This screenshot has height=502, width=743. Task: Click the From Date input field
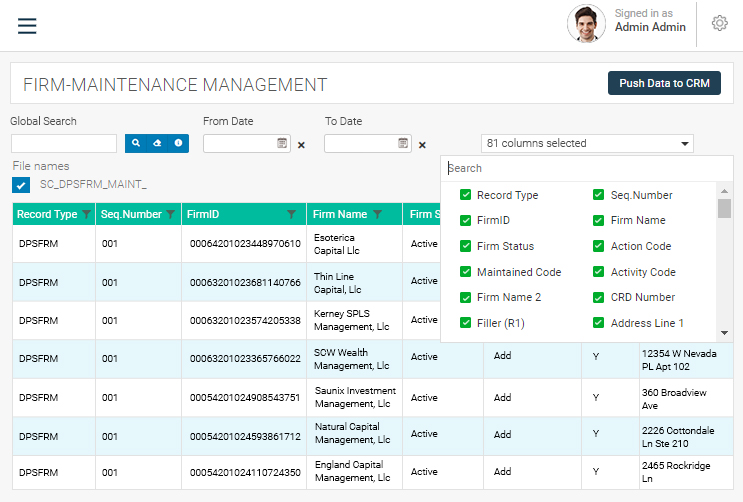click(247, 143)
